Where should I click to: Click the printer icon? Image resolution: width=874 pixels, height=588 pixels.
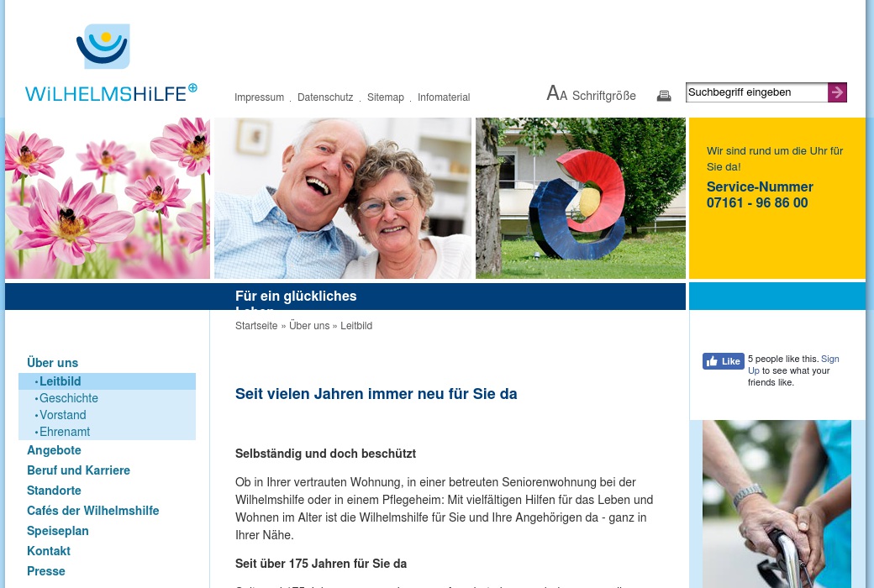pyautogui.click(x=664, y=96)
